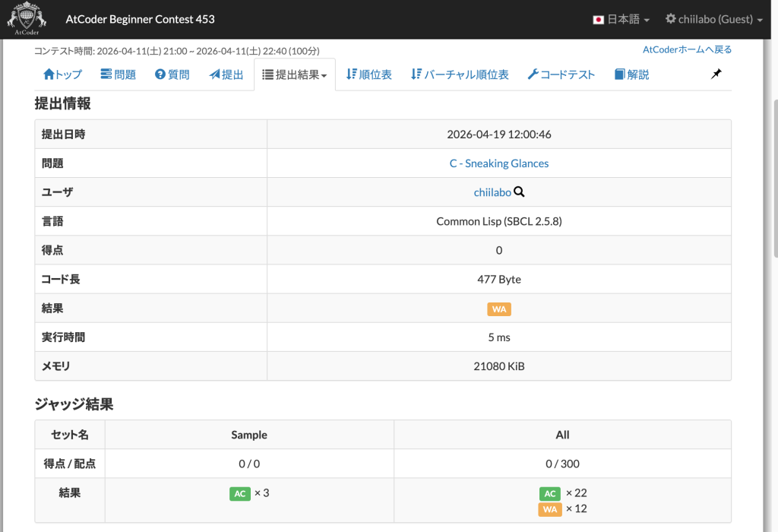778x532 pixels.
Task: Switch to the 問題 tab
Action: coord(118,74)
